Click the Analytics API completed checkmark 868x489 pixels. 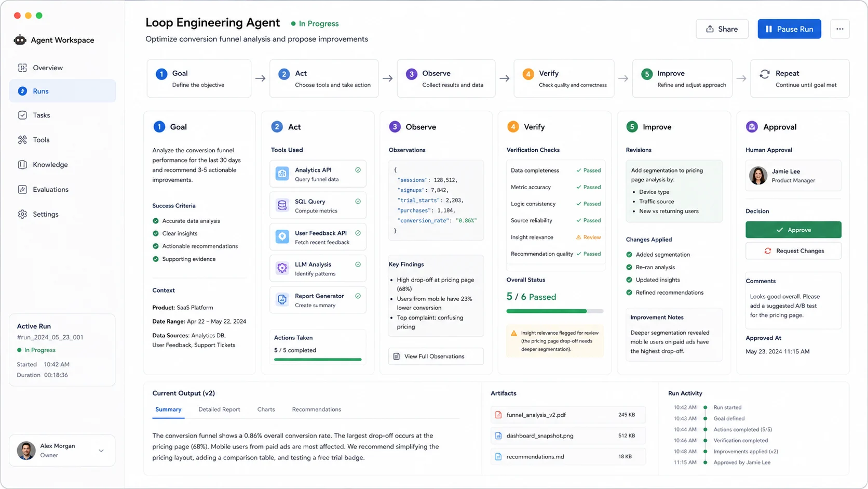pyautogui.click(x=358, y=170)
